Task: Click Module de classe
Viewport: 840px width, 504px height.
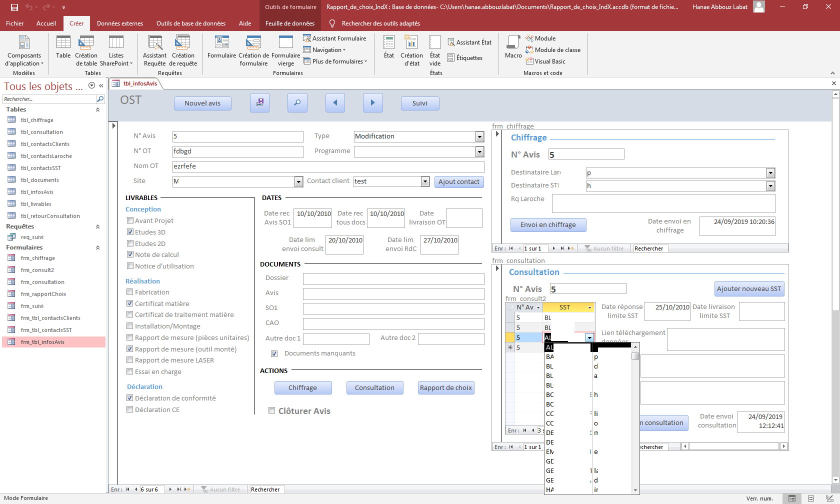Action: point(553,50)
